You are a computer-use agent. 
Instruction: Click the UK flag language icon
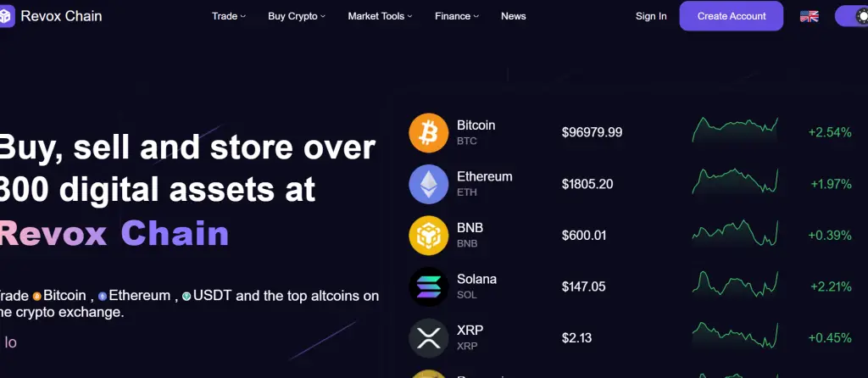pos(809,16)
